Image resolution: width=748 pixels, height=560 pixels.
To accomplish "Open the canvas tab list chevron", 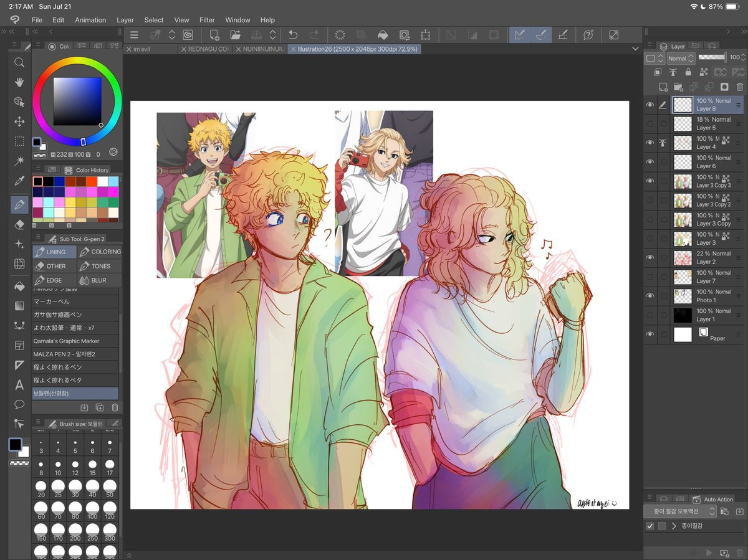I will click(x=635, y=49).
